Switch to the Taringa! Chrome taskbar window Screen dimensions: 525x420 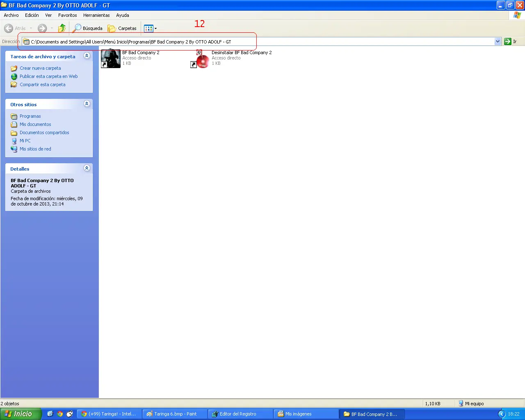tap(109, 414)
